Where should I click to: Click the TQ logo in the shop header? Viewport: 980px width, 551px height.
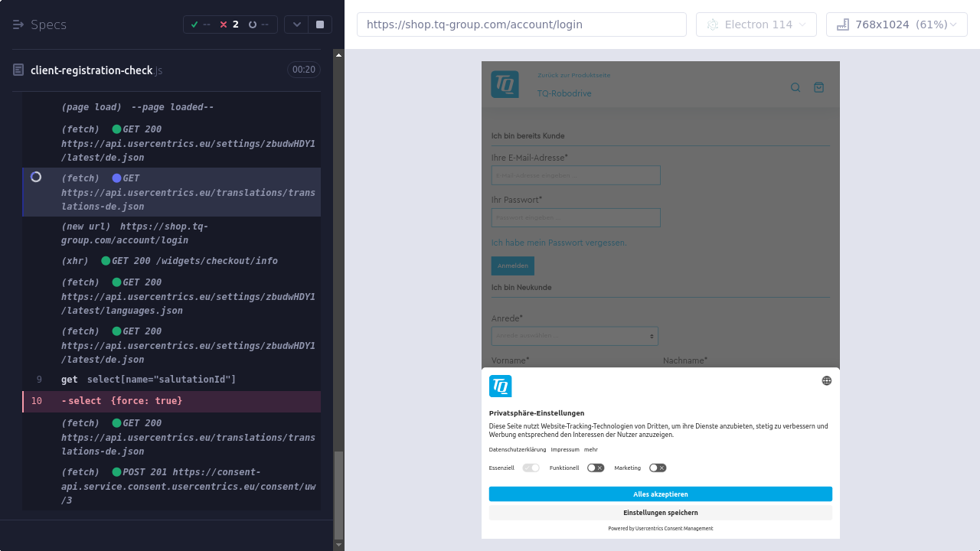pos(505,84)
